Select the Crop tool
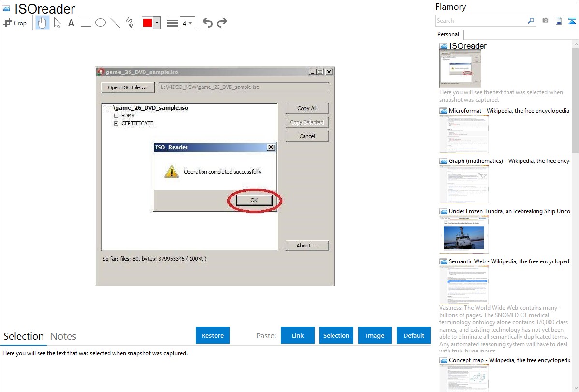Viewport: 579px width, 392px height. tap(15, 23)
